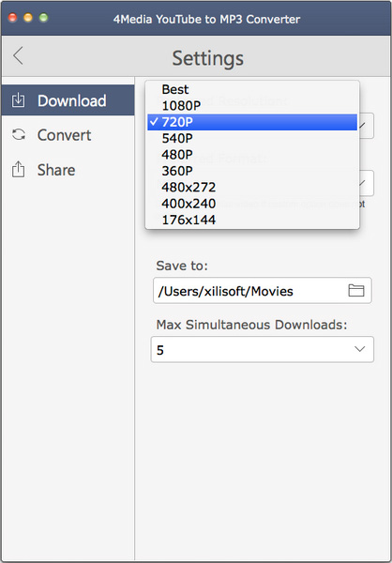Viewport: 392px width, 563px height.
Task: Select the checked 720P option
Action: point(252,122)
